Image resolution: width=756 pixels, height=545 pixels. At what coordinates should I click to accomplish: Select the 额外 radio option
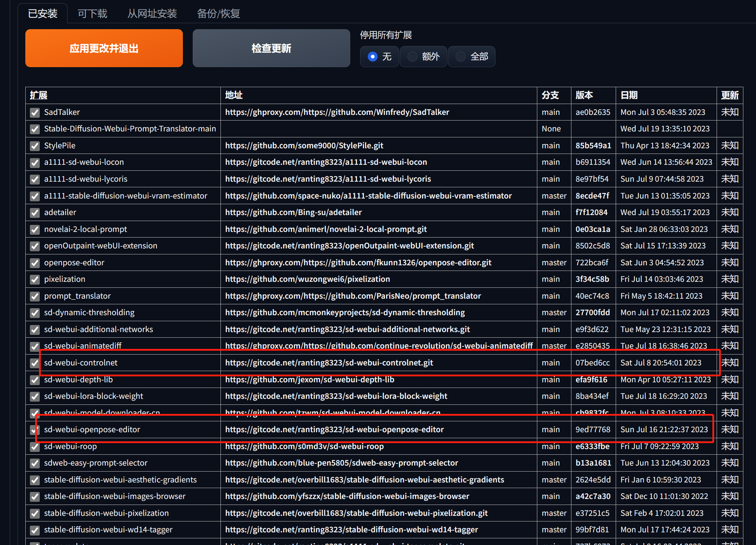tap(423, 57)
